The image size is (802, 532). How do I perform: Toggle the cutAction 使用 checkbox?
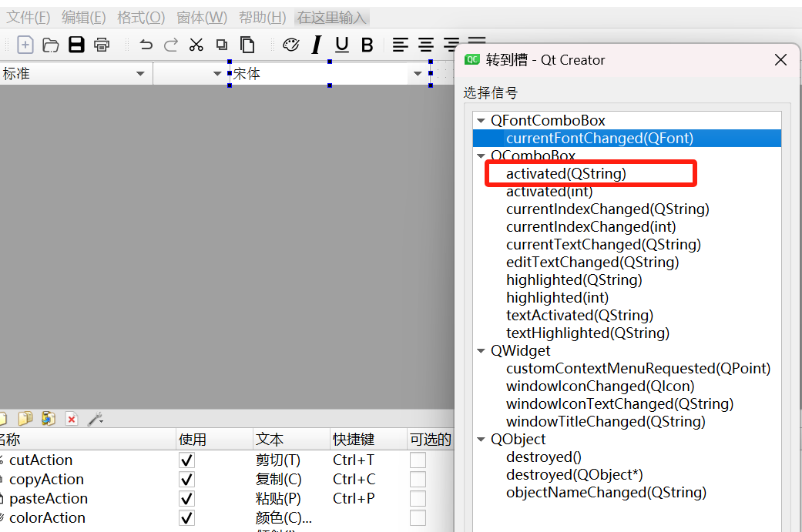(x=186, y=460)
